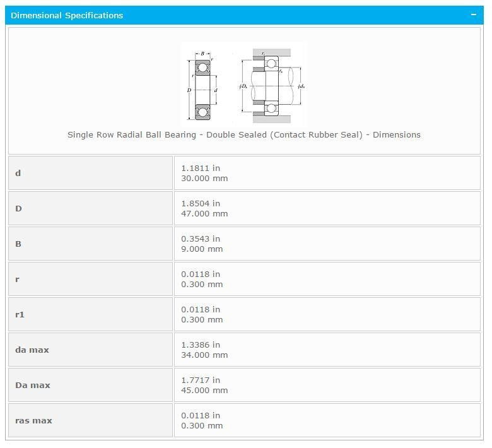Click the 'ras max' row label
This screenshot has width=492, height=448.
point(33,421)
